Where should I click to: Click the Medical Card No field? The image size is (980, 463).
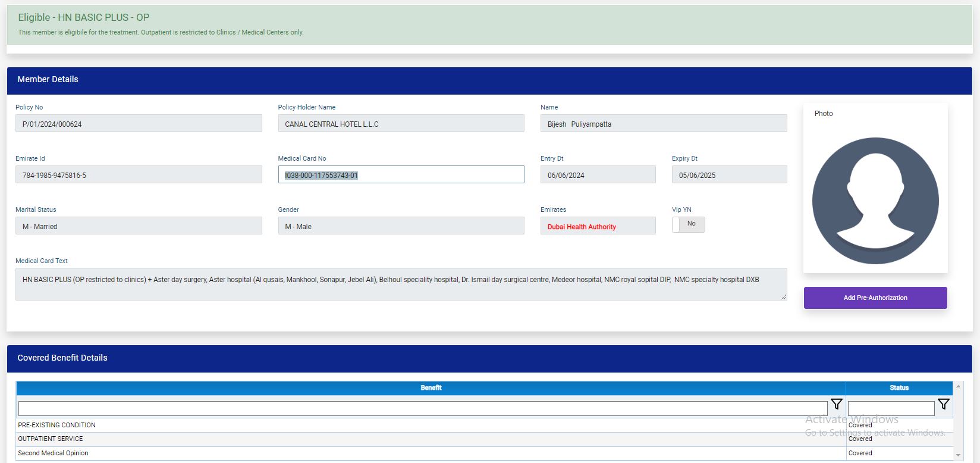coord(401,175)
